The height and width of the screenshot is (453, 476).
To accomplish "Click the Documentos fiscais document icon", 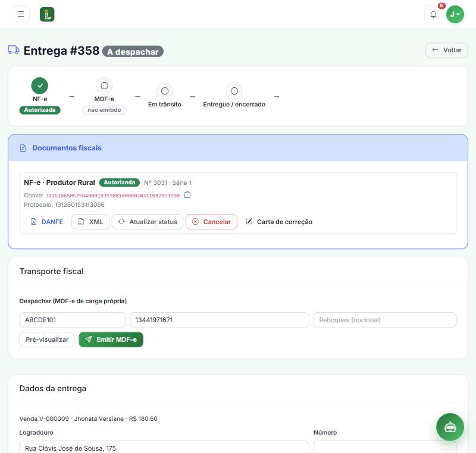I will pyautogui.click(x=23, y=148).
